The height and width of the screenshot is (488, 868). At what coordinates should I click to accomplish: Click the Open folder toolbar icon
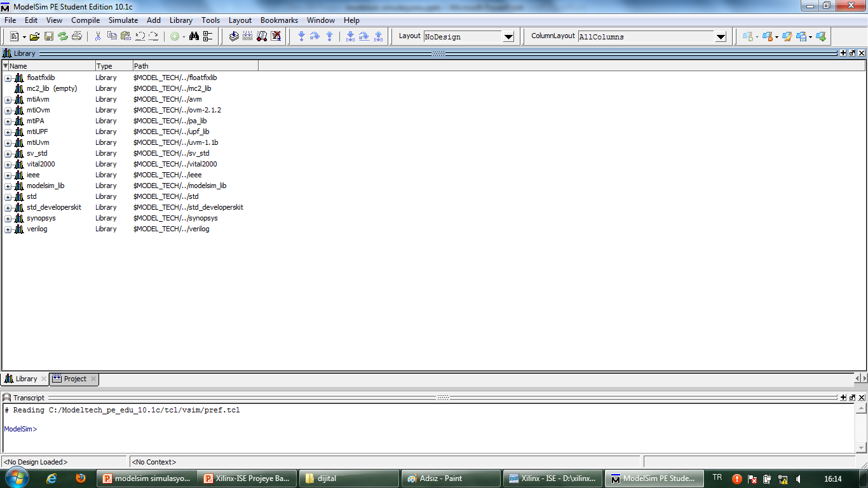click(x=35, y=36)
